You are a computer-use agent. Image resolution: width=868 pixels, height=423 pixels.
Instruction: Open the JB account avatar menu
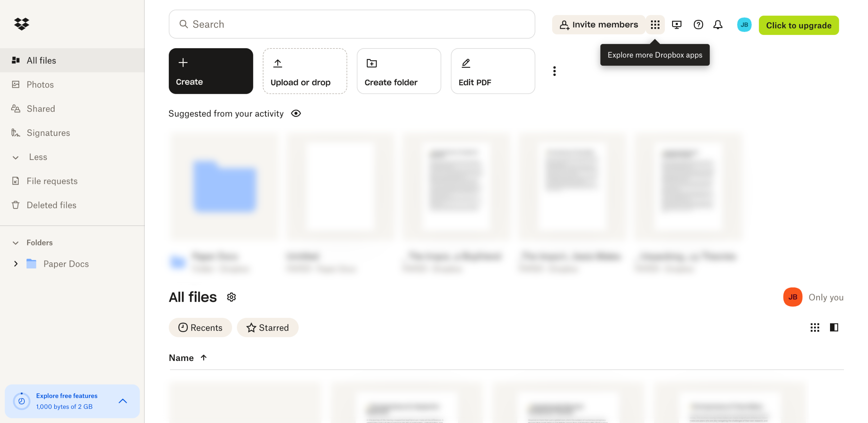pyautogui.click(x=744, y=25)
